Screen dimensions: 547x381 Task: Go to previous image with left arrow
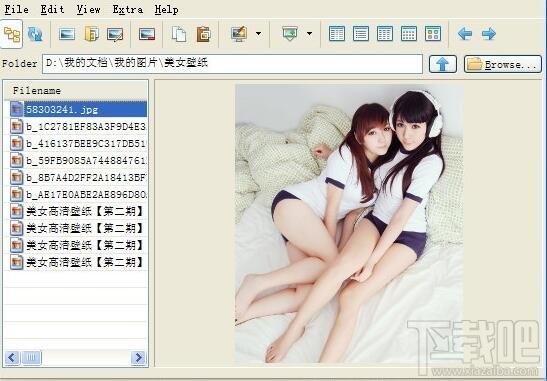click(x=465, y=34)
